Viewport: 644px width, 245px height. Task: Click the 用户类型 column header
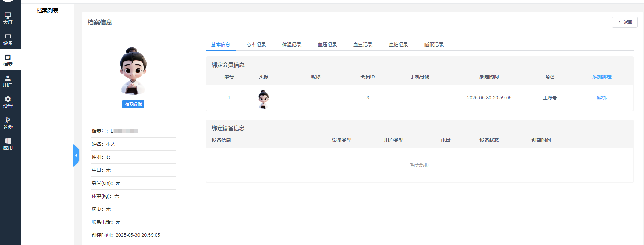point(394,140)
